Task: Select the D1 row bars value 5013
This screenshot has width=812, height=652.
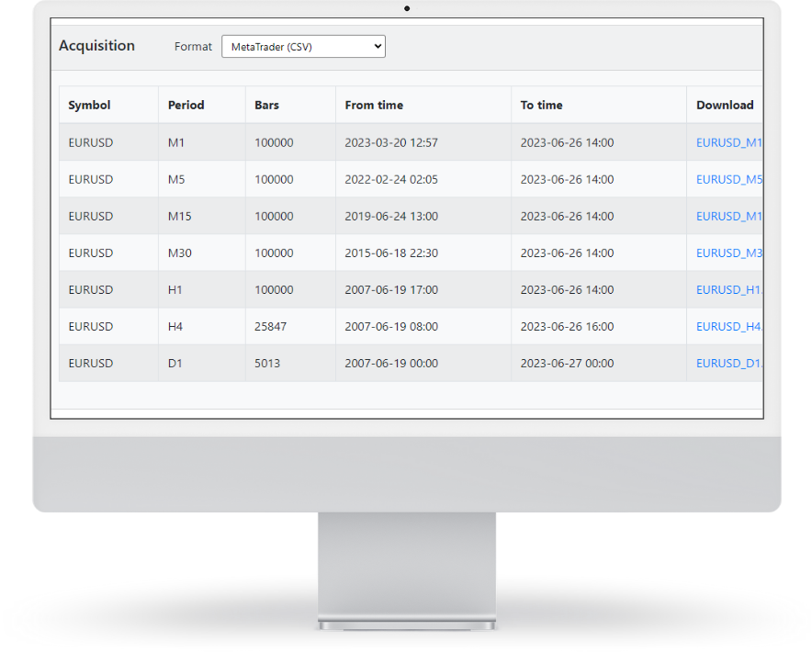Action: (x=267, y=363)
